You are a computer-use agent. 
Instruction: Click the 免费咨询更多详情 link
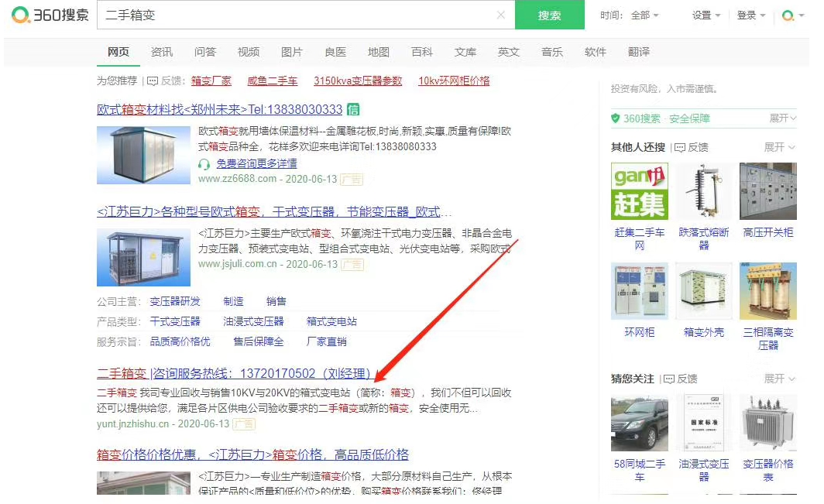(x=256, y=164)
